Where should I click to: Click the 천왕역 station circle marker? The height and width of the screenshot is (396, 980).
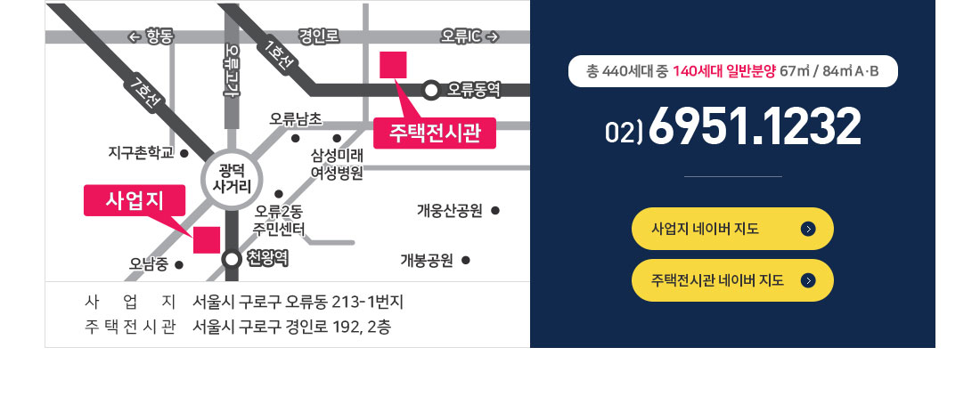click(x=232, y=260)
